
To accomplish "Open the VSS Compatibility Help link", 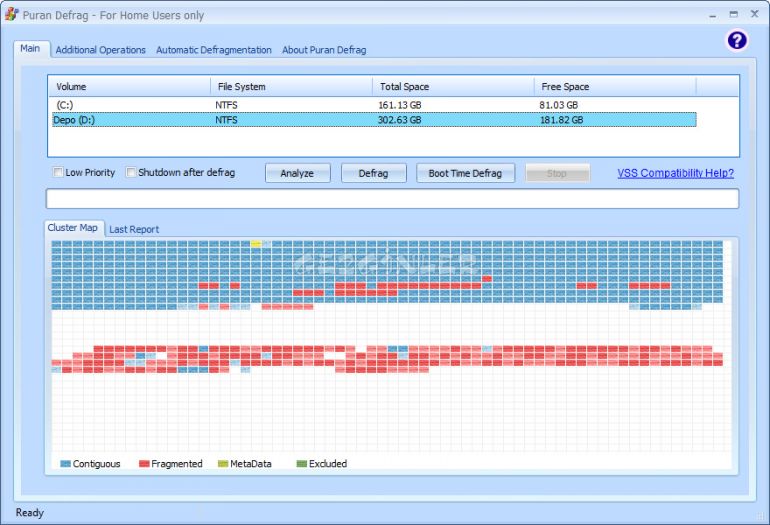I will pos(675,173).
